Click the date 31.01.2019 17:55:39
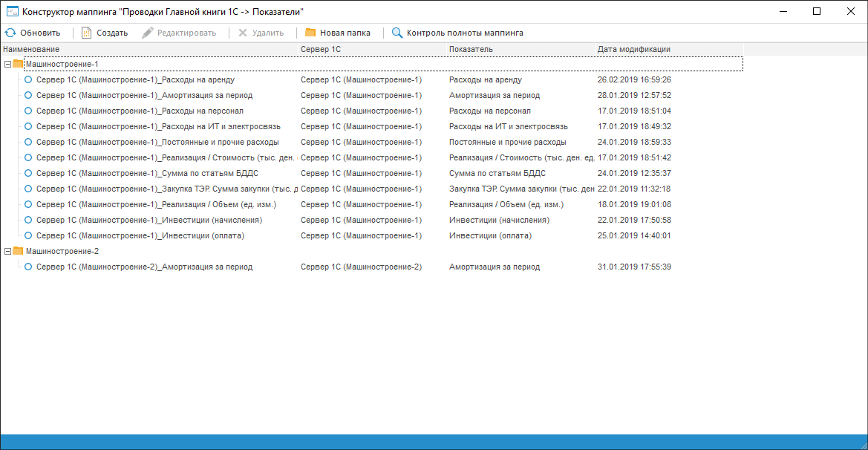This screenshot has height=450, width=868. (x=634, y=267)
